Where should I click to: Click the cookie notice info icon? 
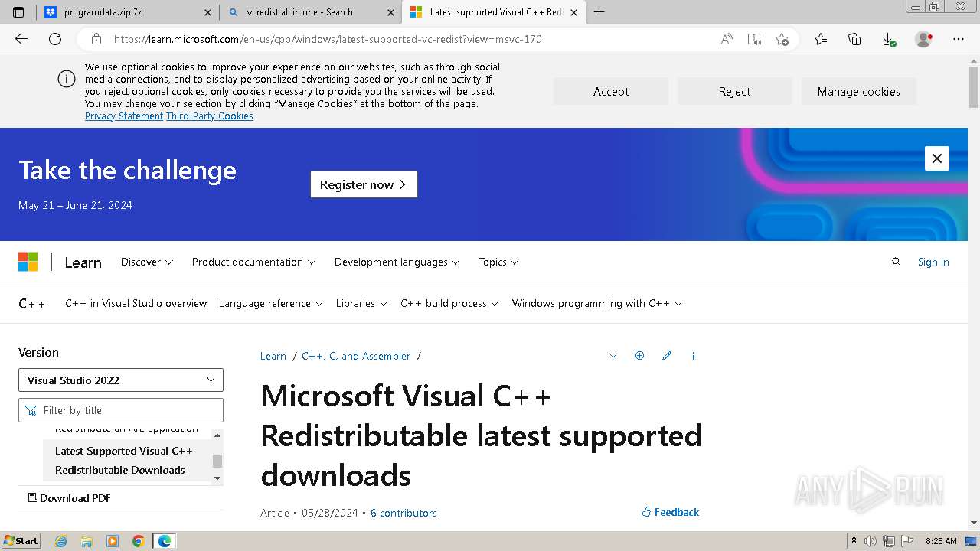(67, 79)
